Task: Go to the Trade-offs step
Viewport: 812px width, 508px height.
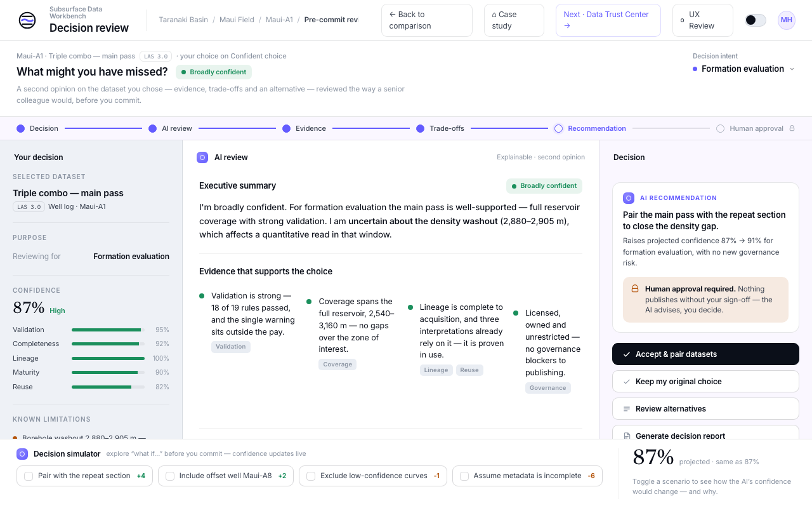Action: point(440,128)
